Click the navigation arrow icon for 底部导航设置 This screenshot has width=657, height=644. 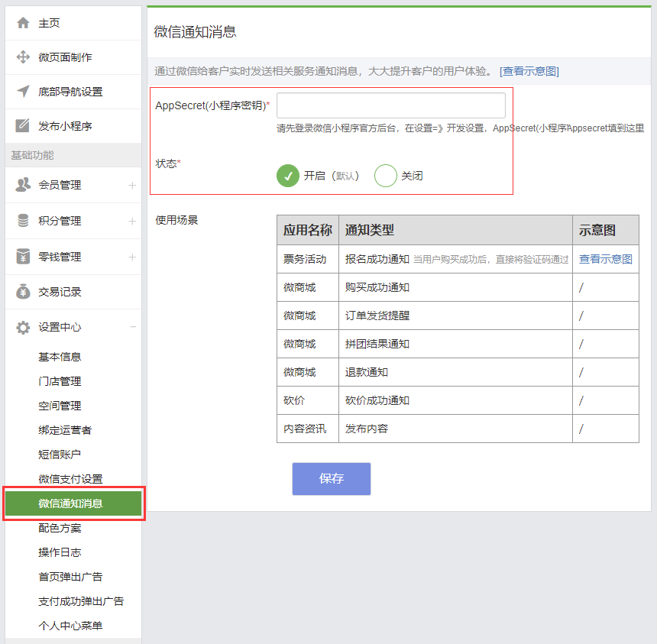pos(23,92)
